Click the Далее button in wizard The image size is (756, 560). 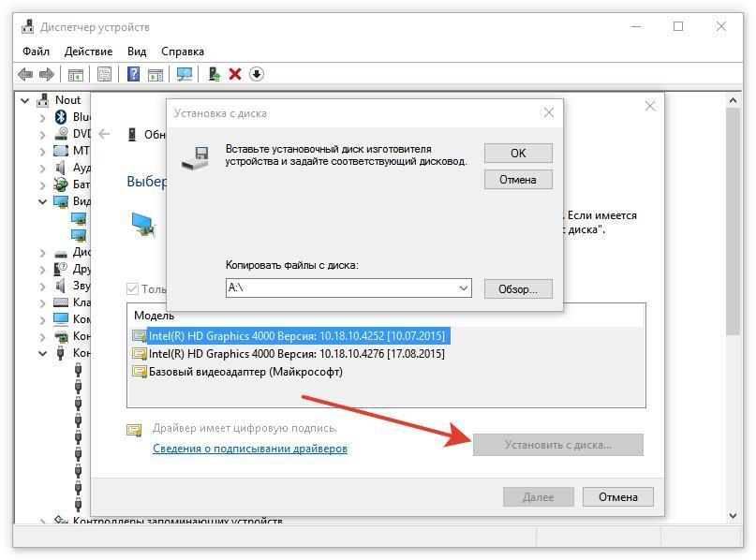538,497
